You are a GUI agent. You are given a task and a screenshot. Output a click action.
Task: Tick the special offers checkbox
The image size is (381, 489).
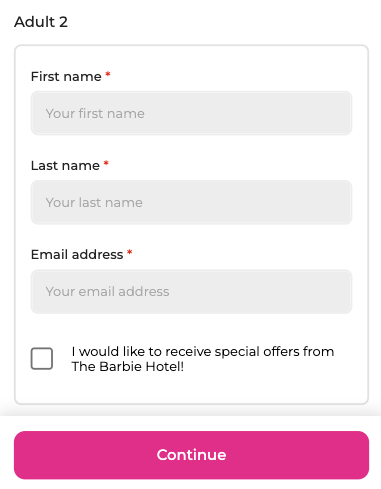click(x=42, y=359)
